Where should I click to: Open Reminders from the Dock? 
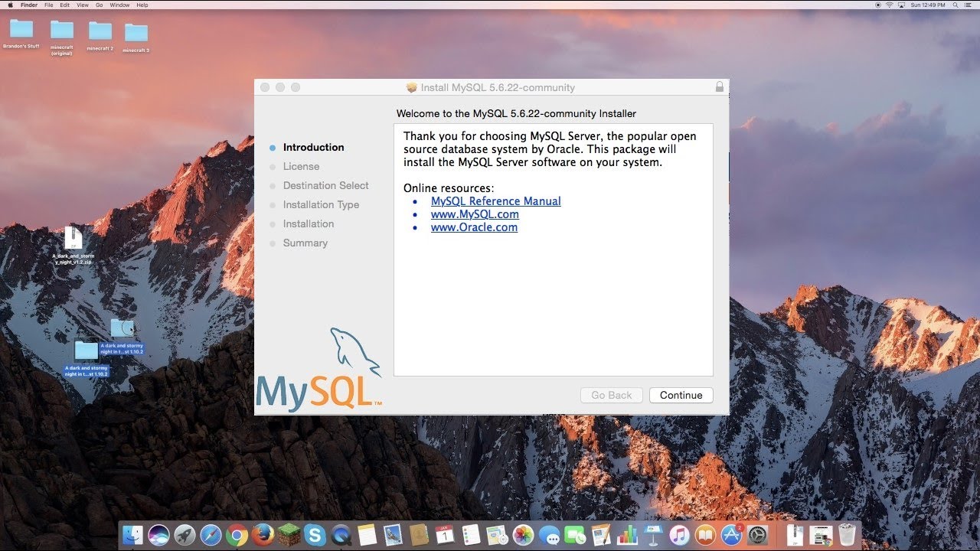(x=471, y=535)
